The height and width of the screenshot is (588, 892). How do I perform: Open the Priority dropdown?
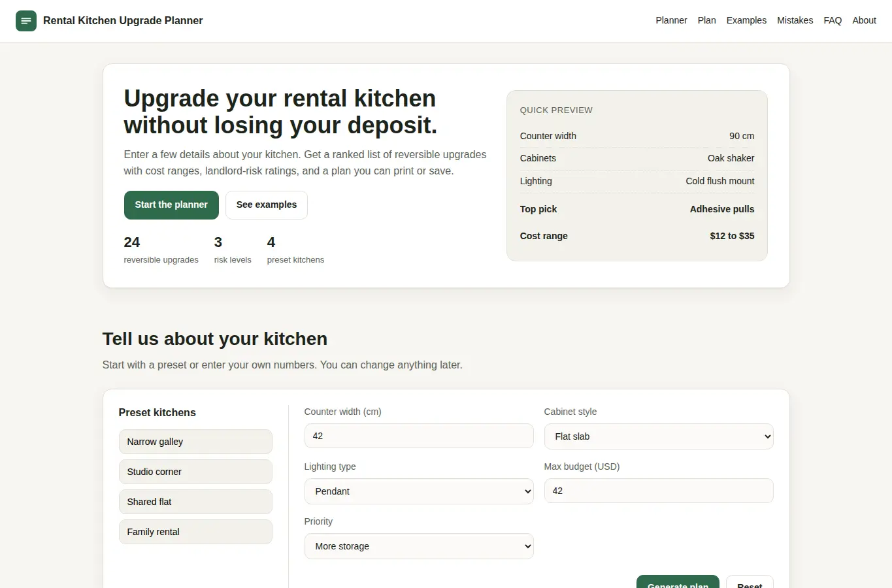[419, 546]
